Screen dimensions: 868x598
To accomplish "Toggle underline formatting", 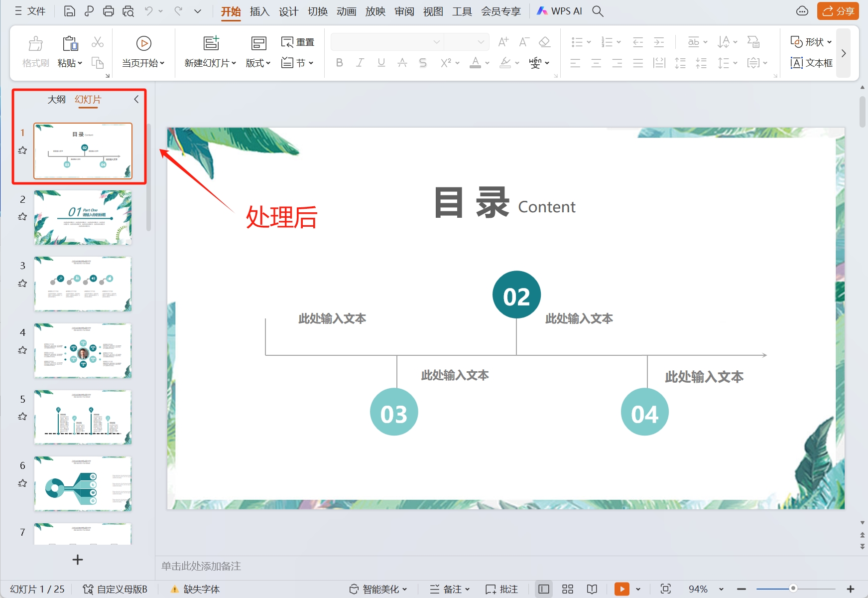I will coord(381,63).
